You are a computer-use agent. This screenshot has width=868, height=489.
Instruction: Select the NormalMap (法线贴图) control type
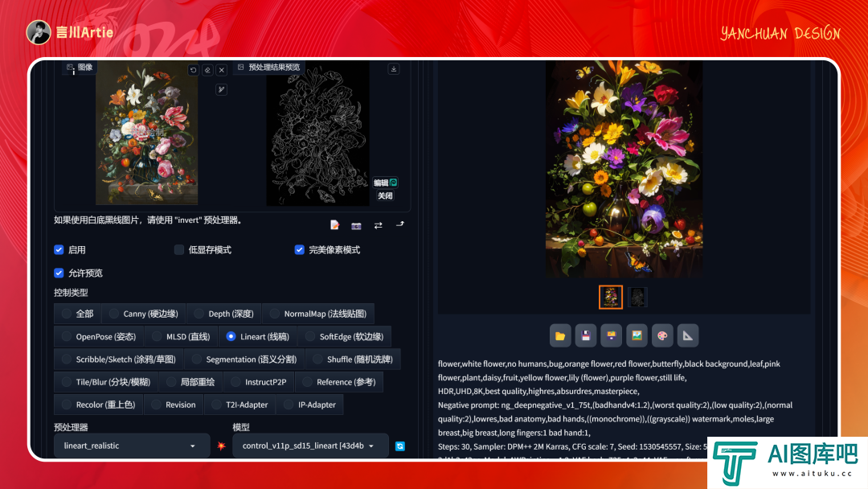click(318, 314)
